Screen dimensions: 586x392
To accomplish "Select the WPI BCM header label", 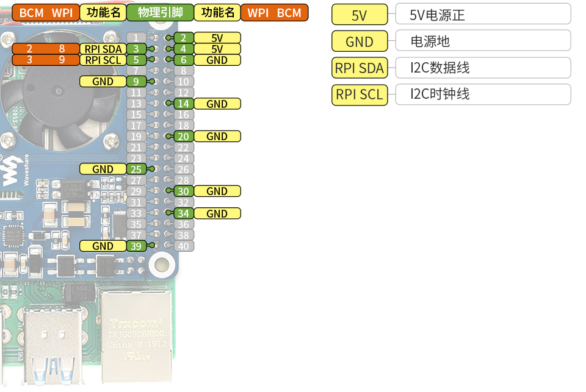I will point(275,12).
